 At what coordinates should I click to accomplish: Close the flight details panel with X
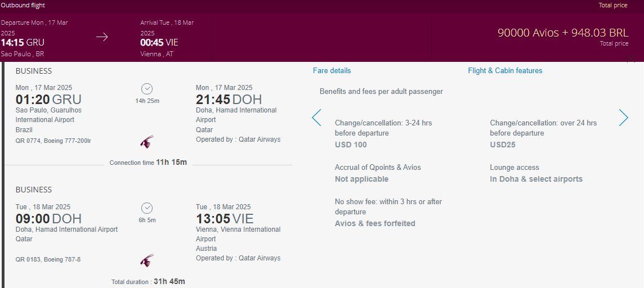coord(631,60)
